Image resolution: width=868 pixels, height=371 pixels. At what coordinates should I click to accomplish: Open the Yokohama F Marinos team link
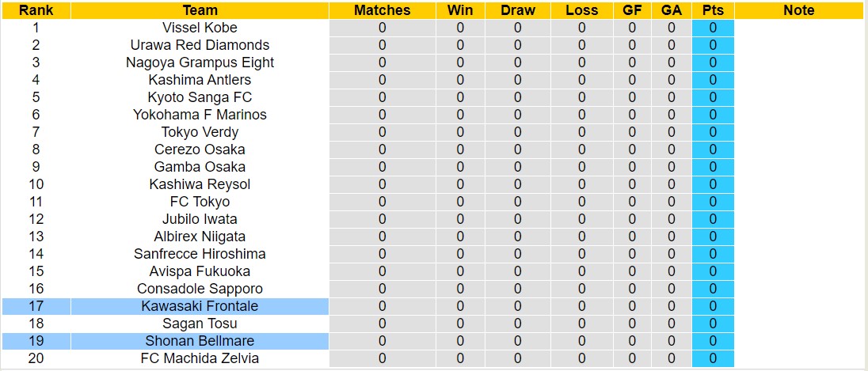(x=200, y=115)
